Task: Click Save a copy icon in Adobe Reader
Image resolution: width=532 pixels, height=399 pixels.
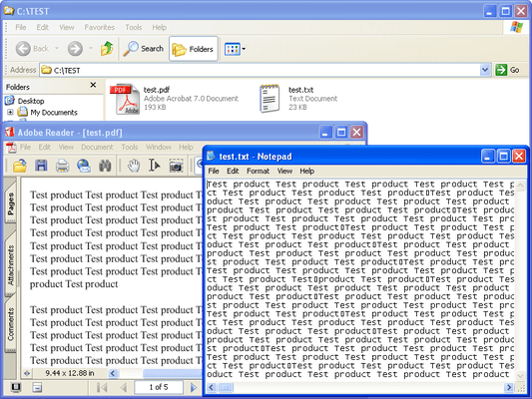Action: (41, 166)
